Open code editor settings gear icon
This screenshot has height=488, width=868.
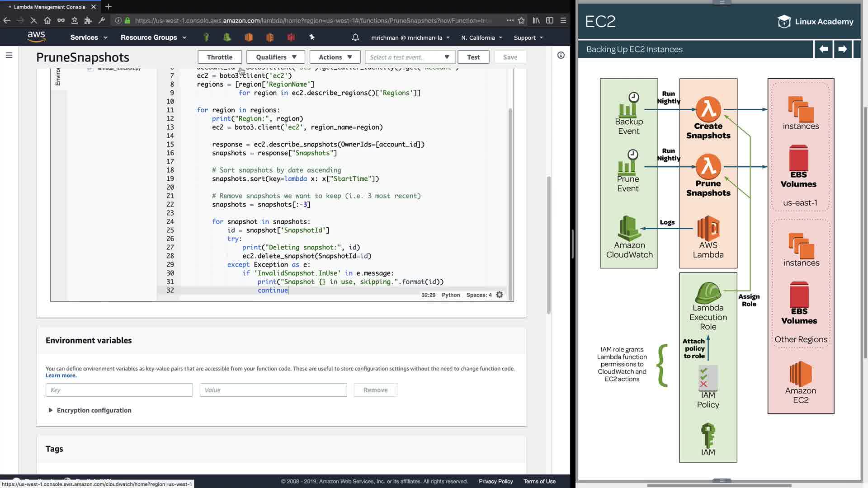pyautogui.click(x=500, y=295)
